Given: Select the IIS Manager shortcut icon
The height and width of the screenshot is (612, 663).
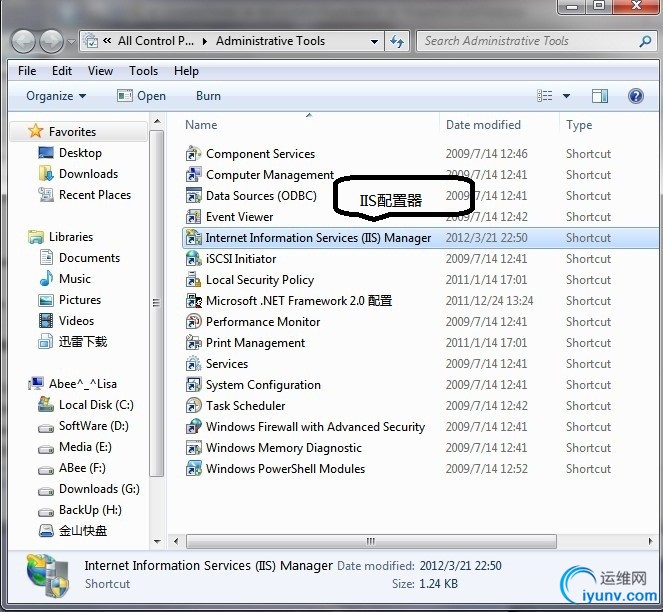Looking at the screenshot, I should click(x=194, y=238).
